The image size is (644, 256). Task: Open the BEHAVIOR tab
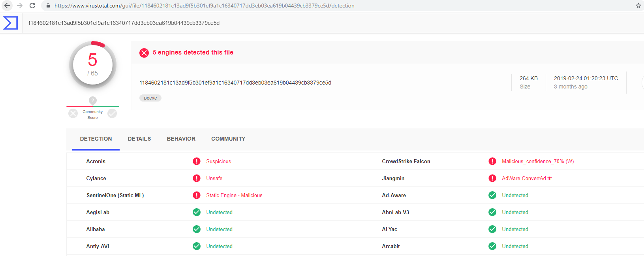181,139
